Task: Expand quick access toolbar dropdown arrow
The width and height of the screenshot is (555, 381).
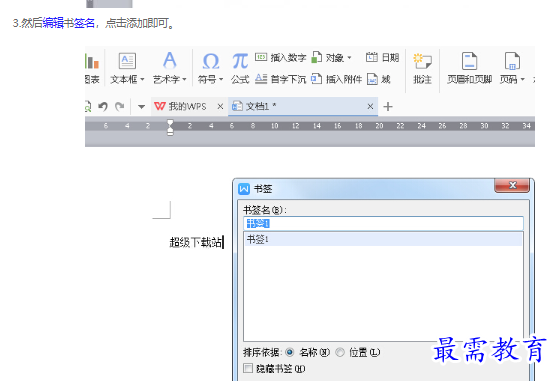Action: (141, 107)
